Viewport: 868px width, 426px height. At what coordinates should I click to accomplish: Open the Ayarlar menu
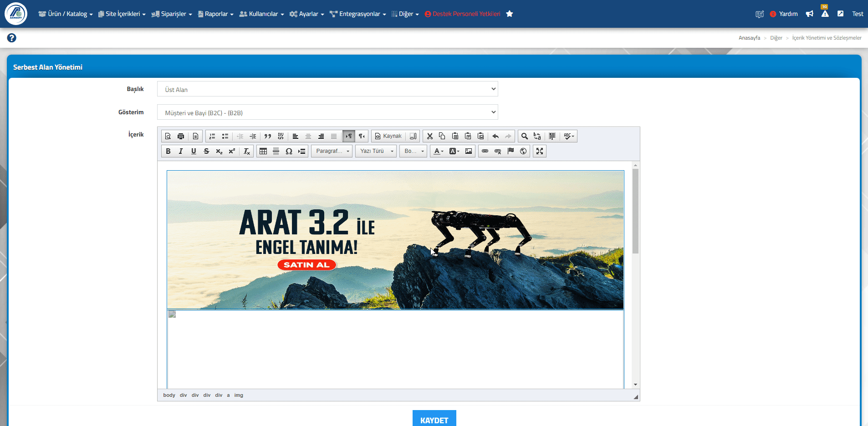point(307,14)
